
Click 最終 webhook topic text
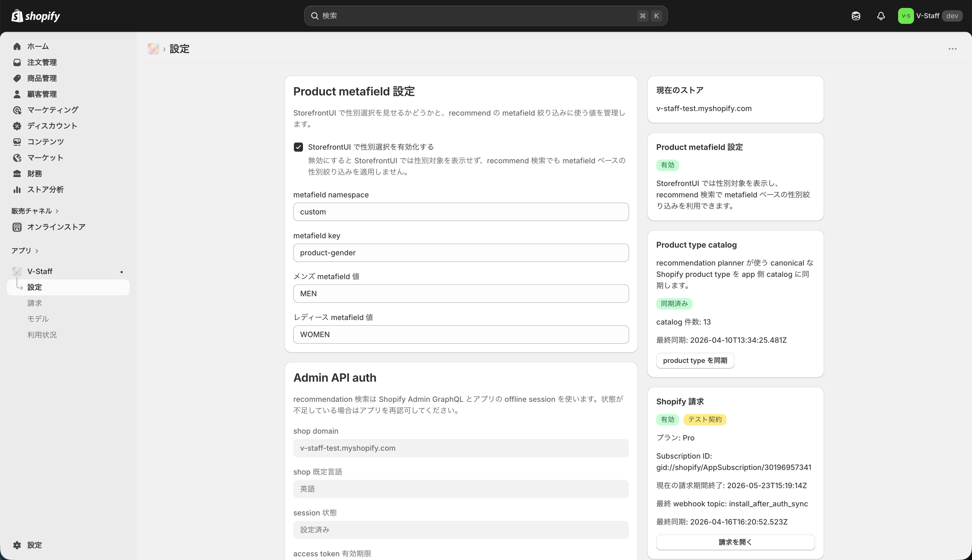pos(732,504)
